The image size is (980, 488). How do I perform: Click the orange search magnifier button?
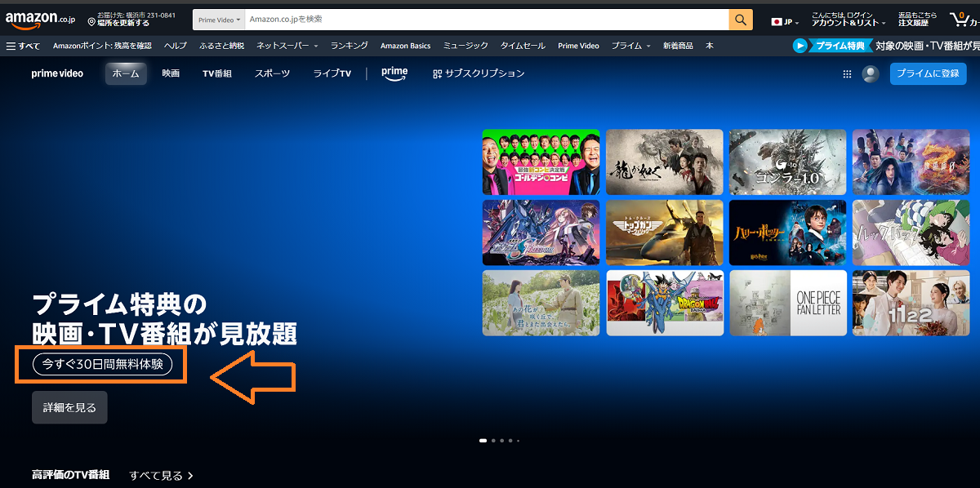[x=741, y=20]
